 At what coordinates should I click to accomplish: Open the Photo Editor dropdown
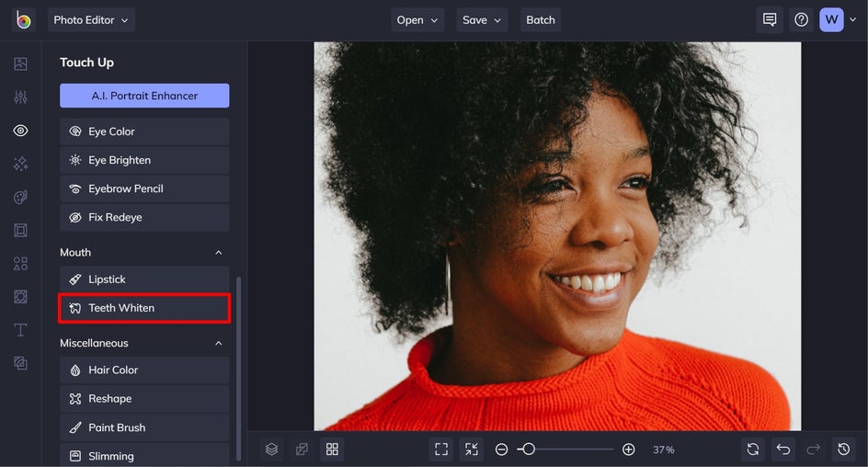[x=91, y=20]
